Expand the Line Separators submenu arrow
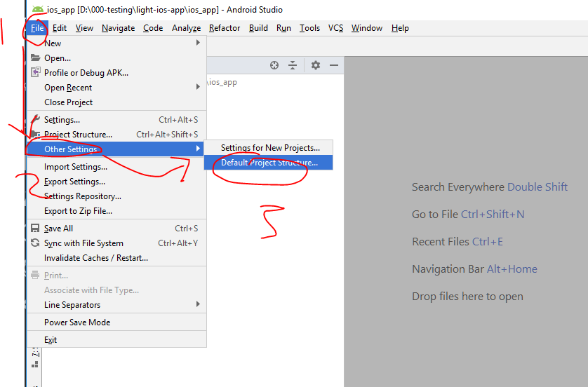The width and height of the screenshot is (588, 387). [x=198, y=304]
